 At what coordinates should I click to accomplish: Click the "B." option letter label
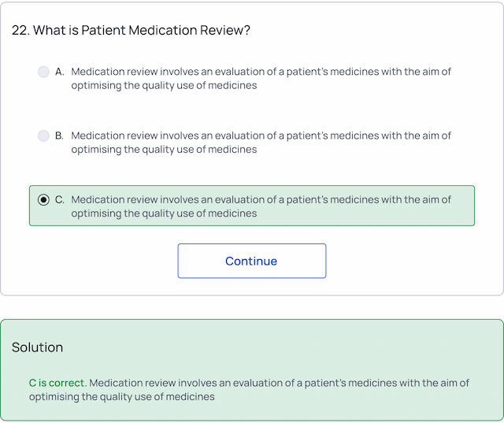[60, 135]
